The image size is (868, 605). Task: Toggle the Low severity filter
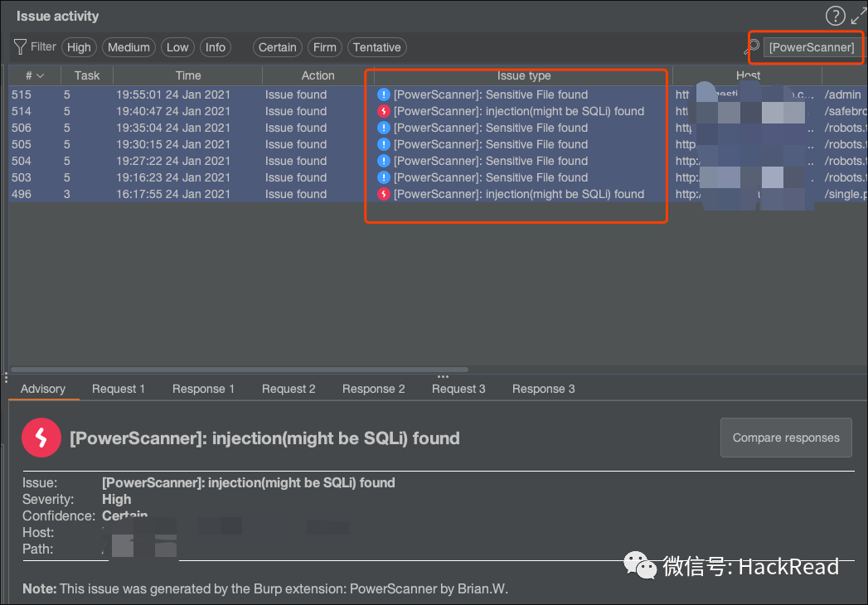point(177,47)
